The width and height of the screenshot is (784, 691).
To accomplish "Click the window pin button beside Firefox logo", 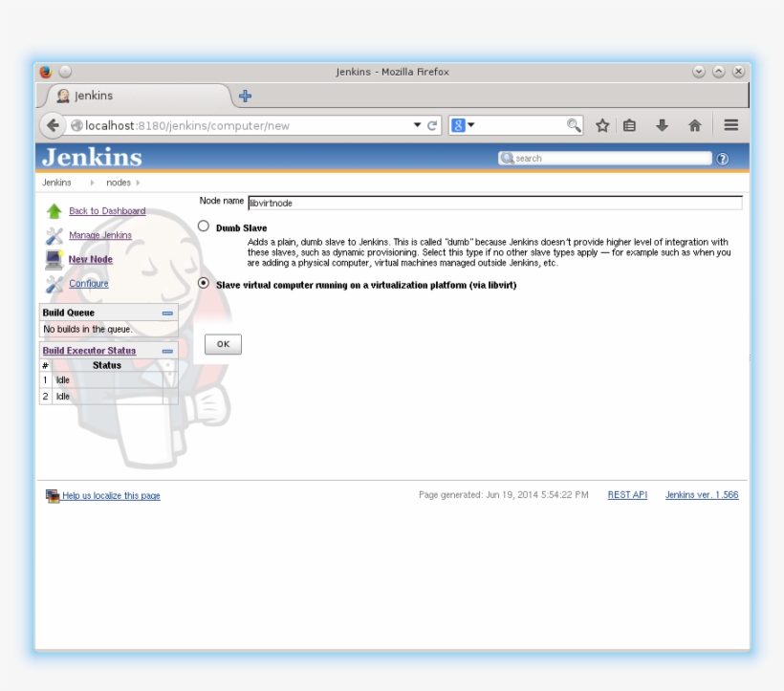I will (x=65, y=72).
